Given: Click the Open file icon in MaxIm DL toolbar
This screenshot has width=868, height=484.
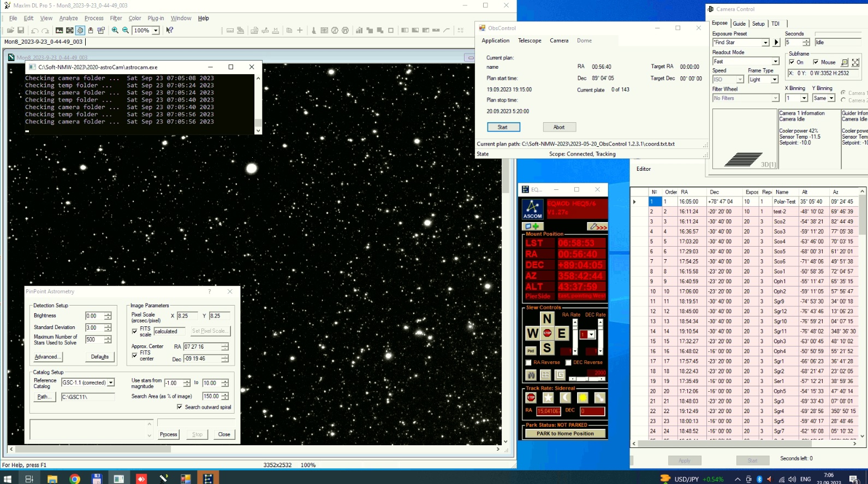Looking at the screenshot, I should coord(10,31).
